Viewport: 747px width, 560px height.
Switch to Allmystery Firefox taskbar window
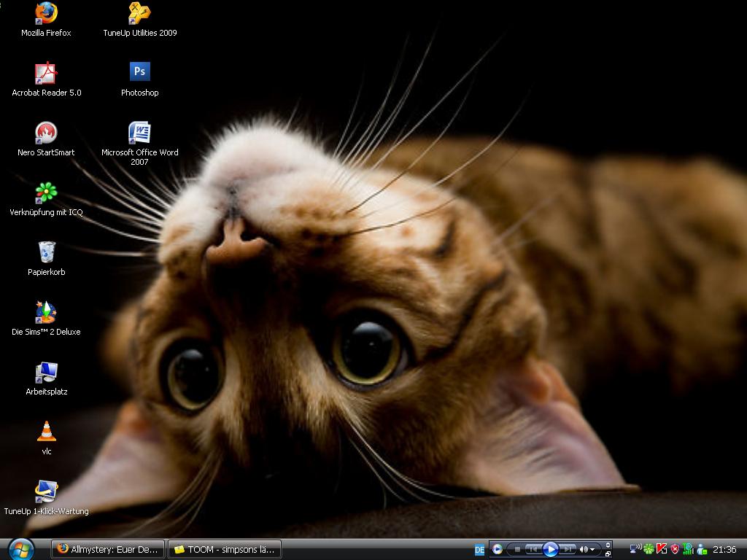pos(107,549)
